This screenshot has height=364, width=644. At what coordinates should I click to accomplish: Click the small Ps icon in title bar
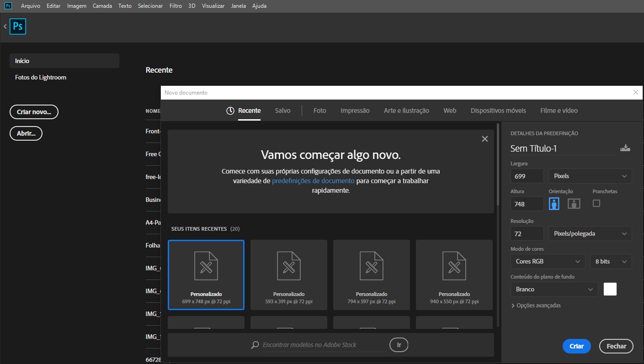[x=8, y=5]
